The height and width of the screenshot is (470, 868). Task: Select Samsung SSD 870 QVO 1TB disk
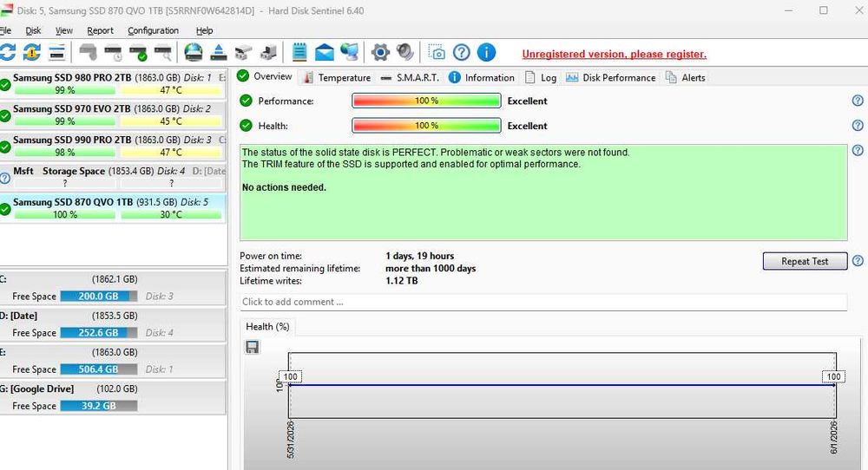coord(113,208)
